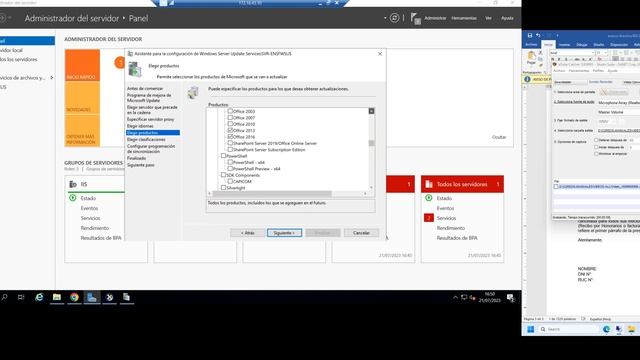
Task: Click the Cancelar button in wizard
Action: pos(361,233)
